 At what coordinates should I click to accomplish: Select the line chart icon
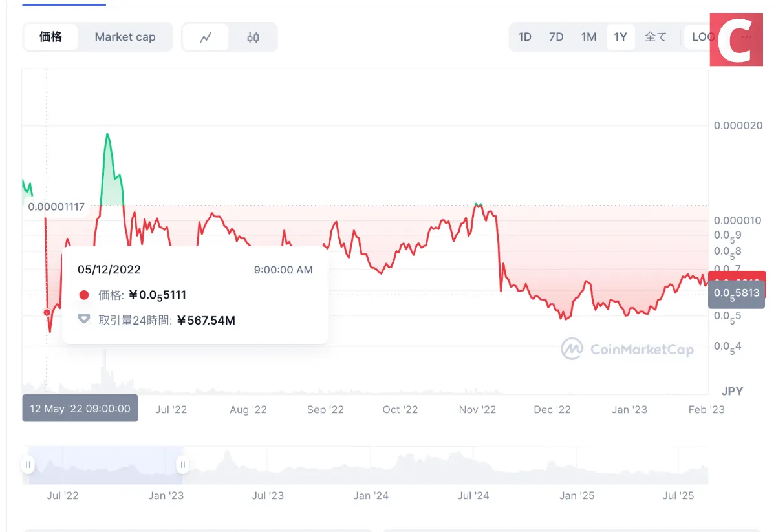(206, 37)
